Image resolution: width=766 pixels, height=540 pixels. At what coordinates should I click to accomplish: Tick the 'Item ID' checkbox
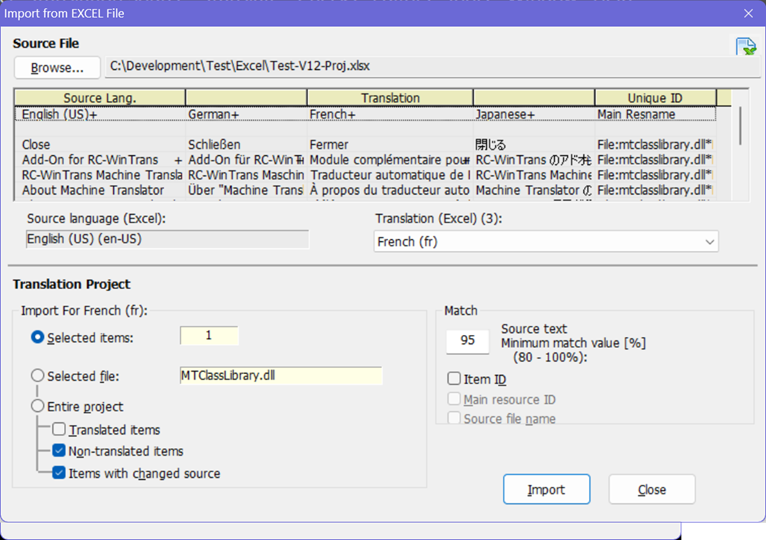pyautogui.click(x=454, y=378)
